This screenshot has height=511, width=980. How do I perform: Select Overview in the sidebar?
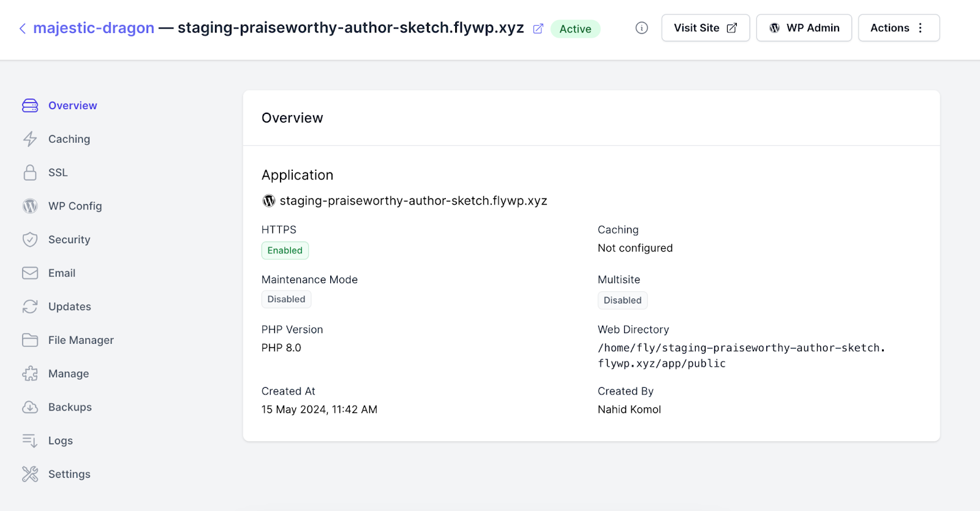pos(60,105)
